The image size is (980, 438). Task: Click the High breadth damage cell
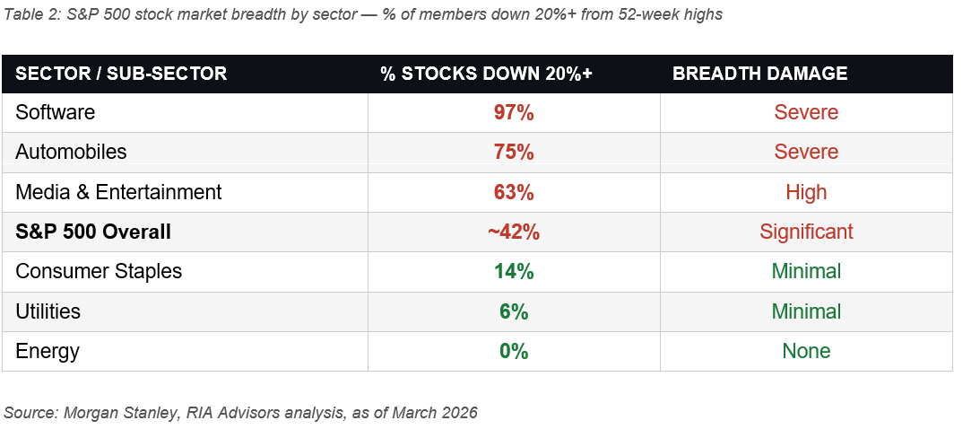(806, 192)
